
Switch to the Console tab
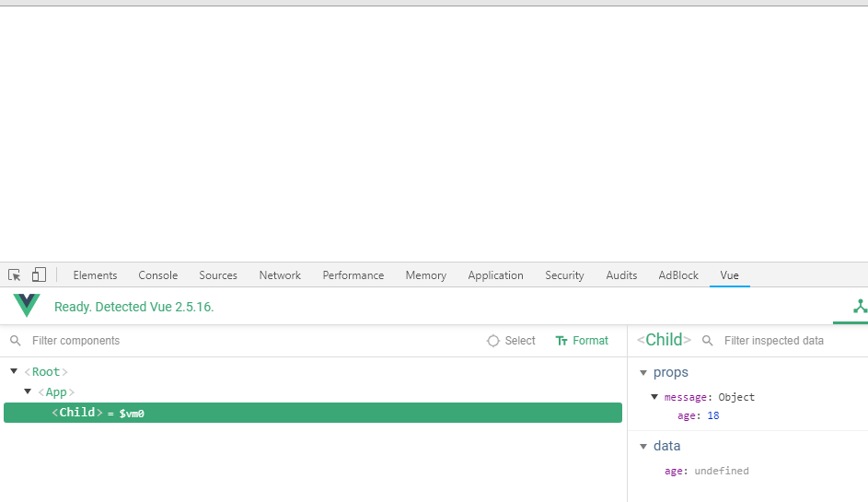(157, 275)
